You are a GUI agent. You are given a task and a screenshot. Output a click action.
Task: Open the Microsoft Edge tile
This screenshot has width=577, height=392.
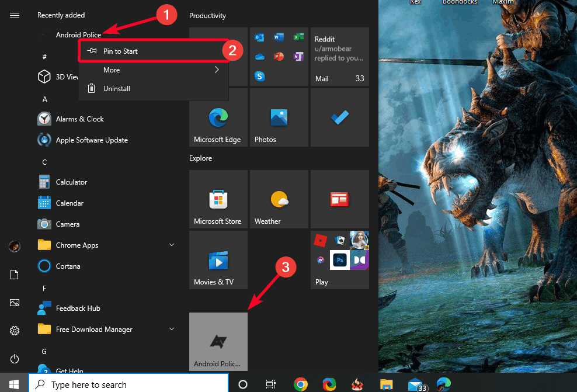point(218,117)
